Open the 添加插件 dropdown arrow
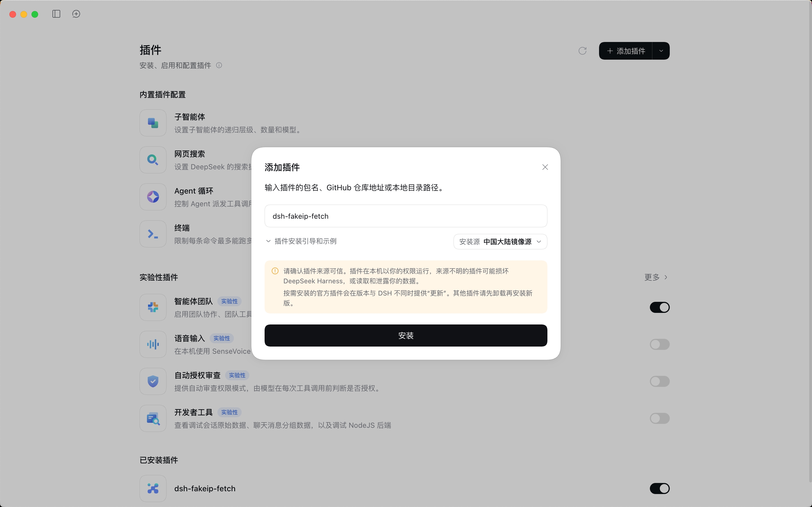 pyautogui.click(x=661, y=51)
